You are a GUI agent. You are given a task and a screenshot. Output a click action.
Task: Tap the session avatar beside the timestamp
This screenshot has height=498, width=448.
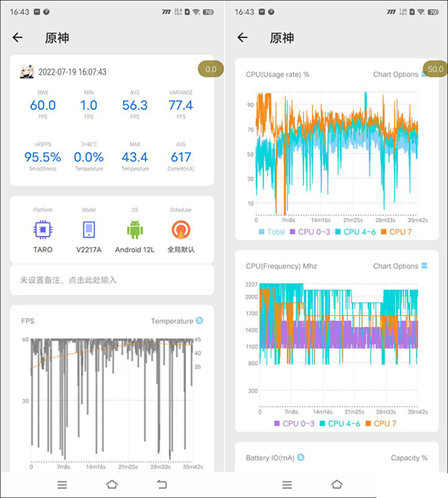(27, 72)
